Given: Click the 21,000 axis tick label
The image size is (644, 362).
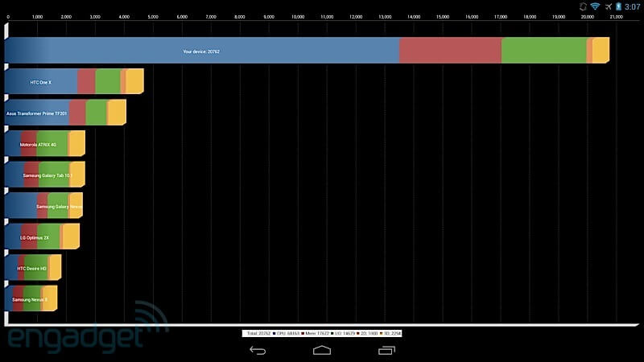Looking at the screenshot, I should 617,17.
